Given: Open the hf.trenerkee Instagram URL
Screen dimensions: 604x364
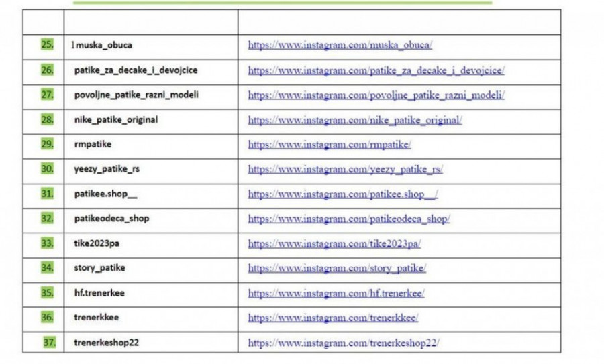Looking at the screenshot, I should [x=336, y=294].
